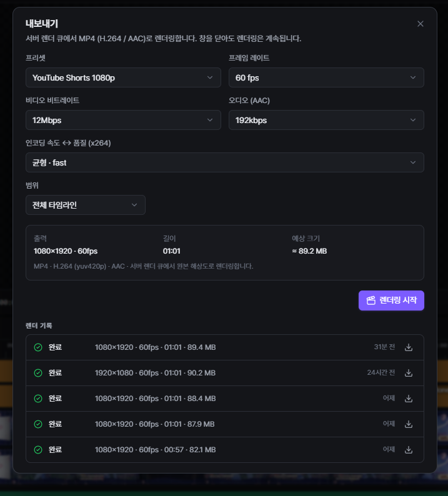Viewport: 448px width, 496px height.
Task: Download the 1920×1080 90.2 MB render
Action: click(x=409, y=373)
